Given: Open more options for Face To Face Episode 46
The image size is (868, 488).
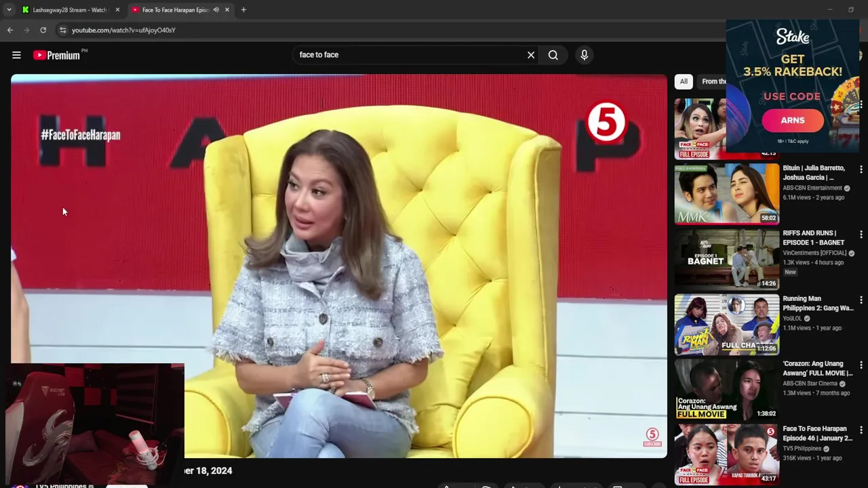Looking at the screenshot, I should (861, 430).
